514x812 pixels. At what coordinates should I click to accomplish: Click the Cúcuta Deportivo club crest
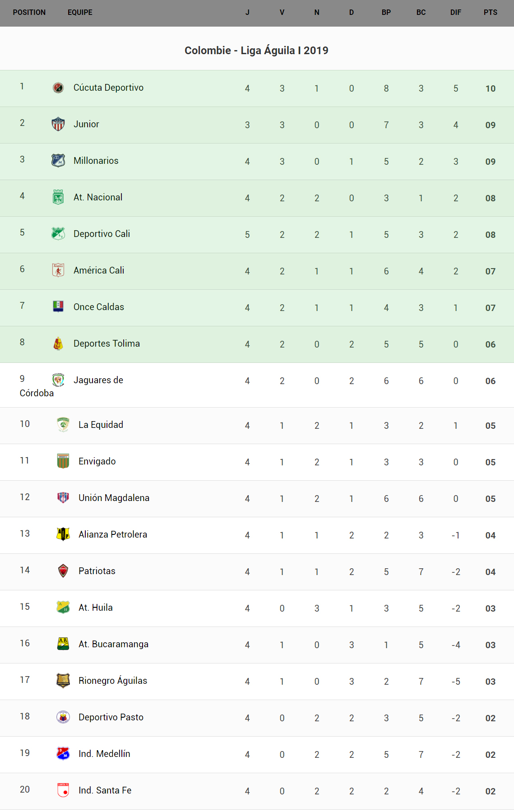point(58,88)
